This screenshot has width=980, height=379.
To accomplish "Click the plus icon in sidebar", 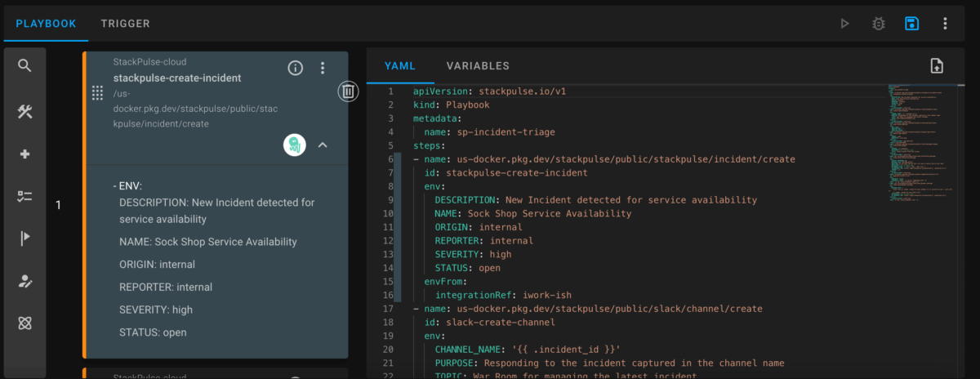I will pyautogui.click(x=24, y=154).
